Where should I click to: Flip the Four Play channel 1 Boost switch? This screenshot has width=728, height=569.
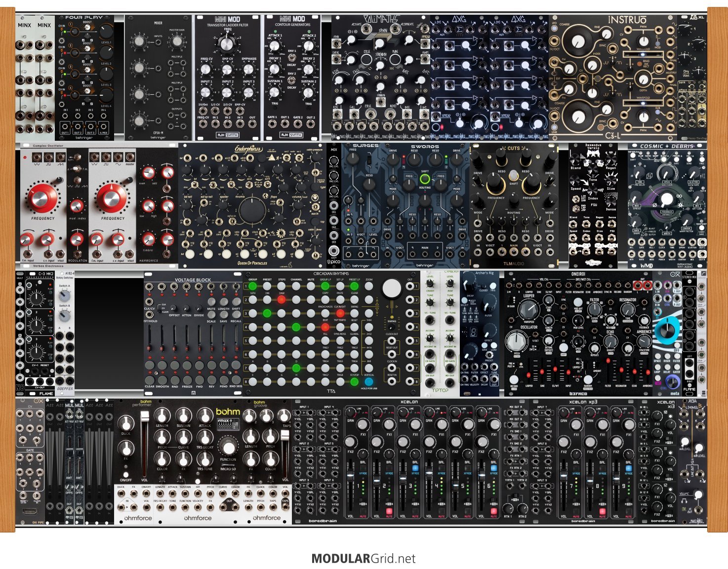tap(87, 28)
